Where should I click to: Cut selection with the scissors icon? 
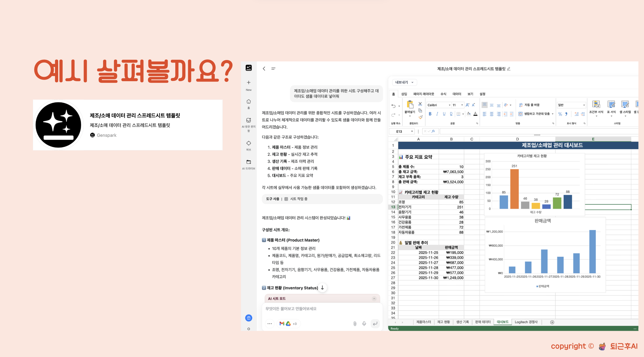420,104
